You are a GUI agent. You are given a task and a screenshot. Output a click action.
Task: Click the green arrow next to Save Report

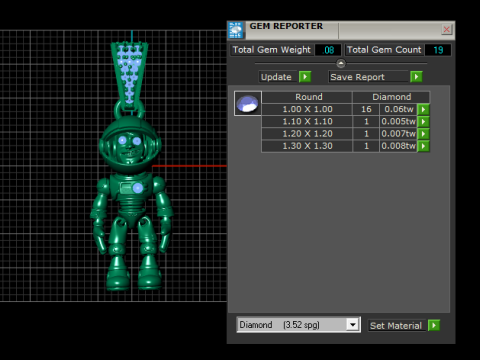point(416,77)
